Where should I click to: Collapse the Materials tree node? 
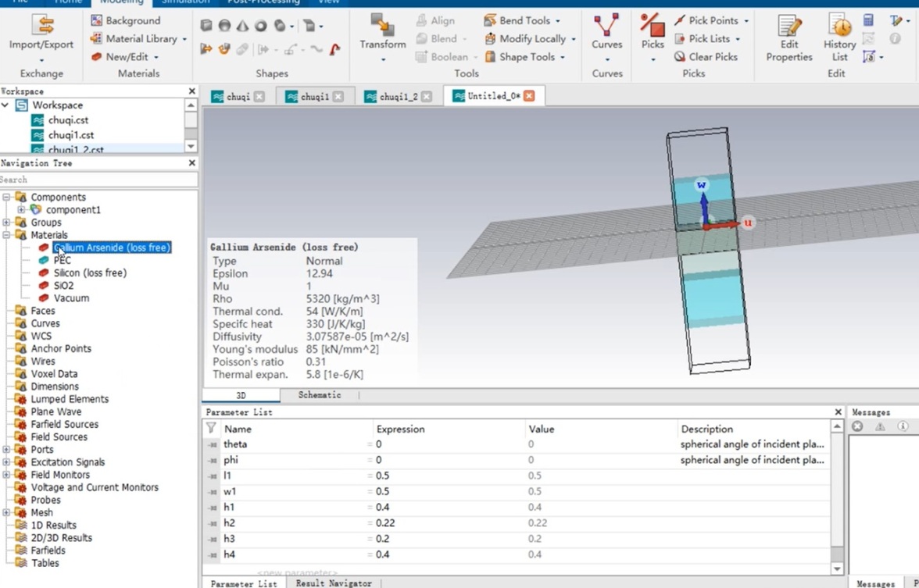pyautogui.click(x=7, y=235)
